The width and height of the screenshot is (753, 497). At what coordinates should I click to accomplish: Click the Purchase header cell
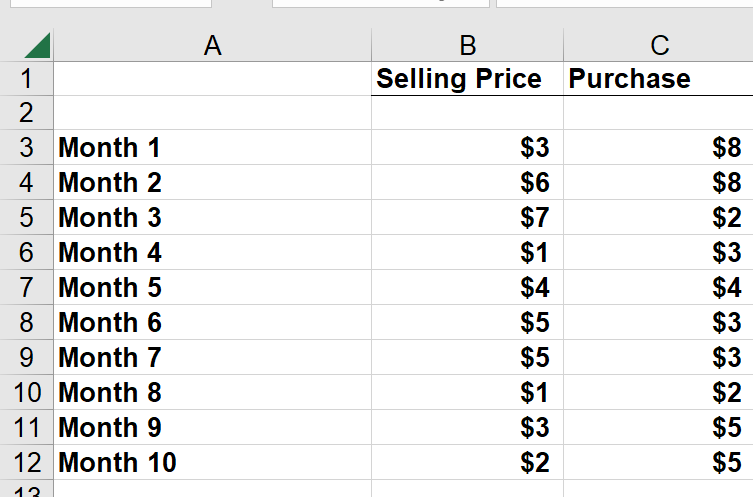[x=658, y=79]
